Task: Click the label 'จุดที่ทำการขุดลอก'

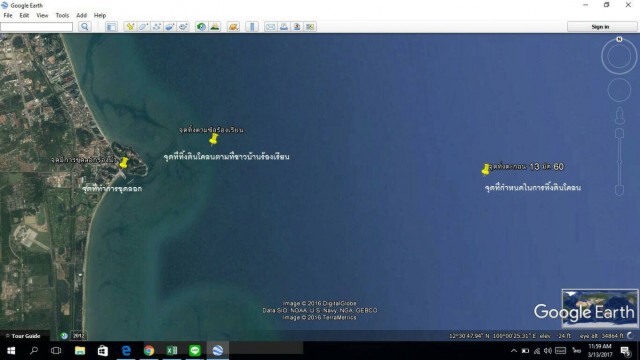Action: (x=112, y=189)
